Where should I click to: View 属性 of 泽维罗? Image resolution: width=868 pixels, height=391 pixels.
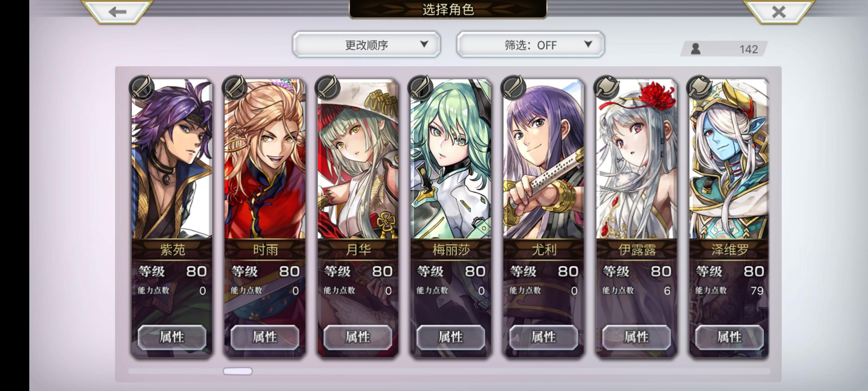click(729, 337)
